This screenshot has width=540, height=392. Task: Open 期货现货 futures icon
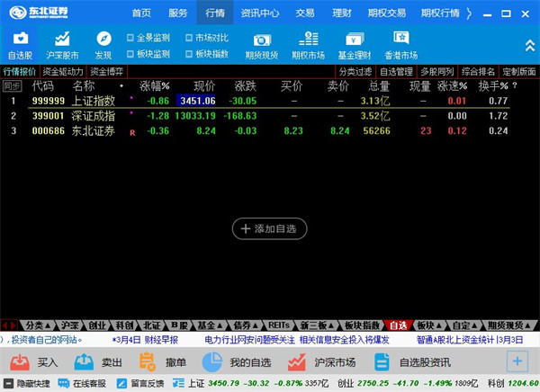262,45
